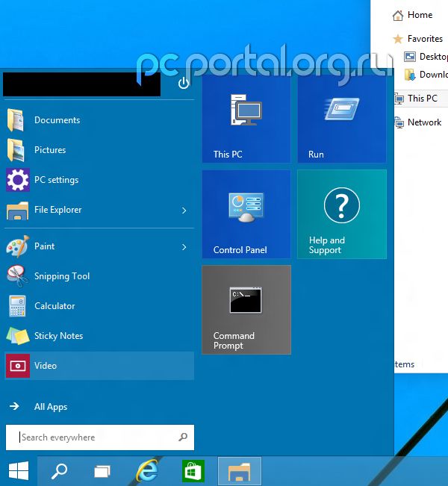Open the Control Panel tile
The image size is (448, 486).
(246, 214)
